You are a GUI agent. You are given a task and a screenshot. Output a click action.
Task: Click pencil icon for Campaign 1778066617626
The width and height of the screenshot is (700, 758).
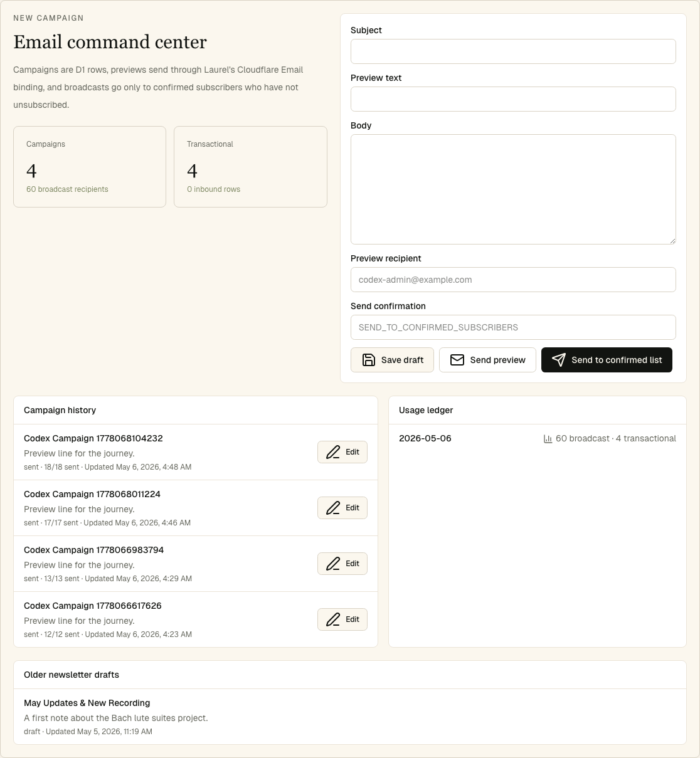click(333, 619)
